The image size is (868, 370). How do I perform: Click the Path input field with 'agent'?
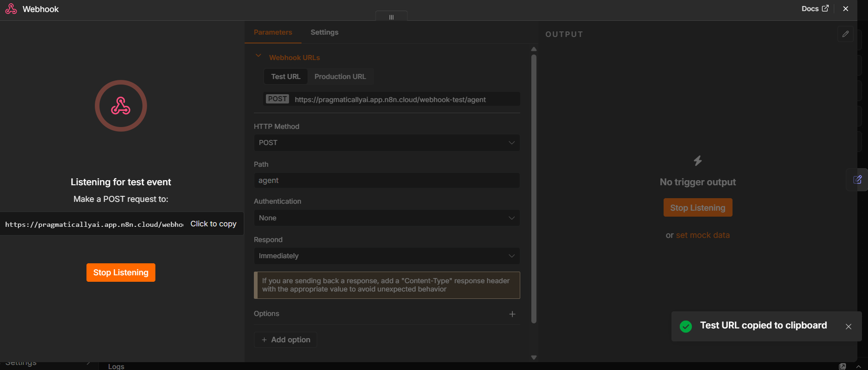click(387, 181)
